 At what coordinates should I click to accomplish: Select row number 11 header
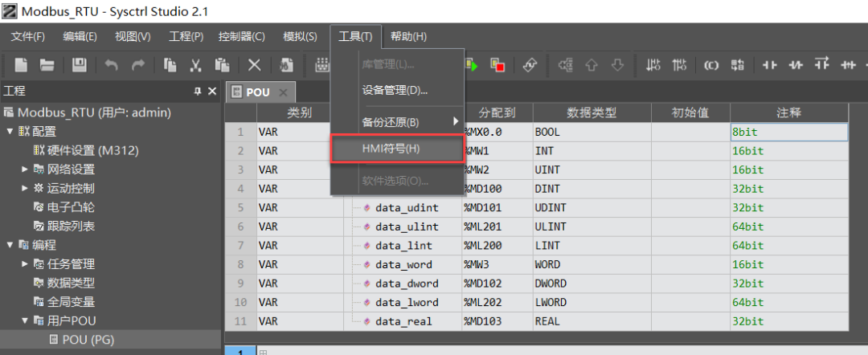coord(240,321)
